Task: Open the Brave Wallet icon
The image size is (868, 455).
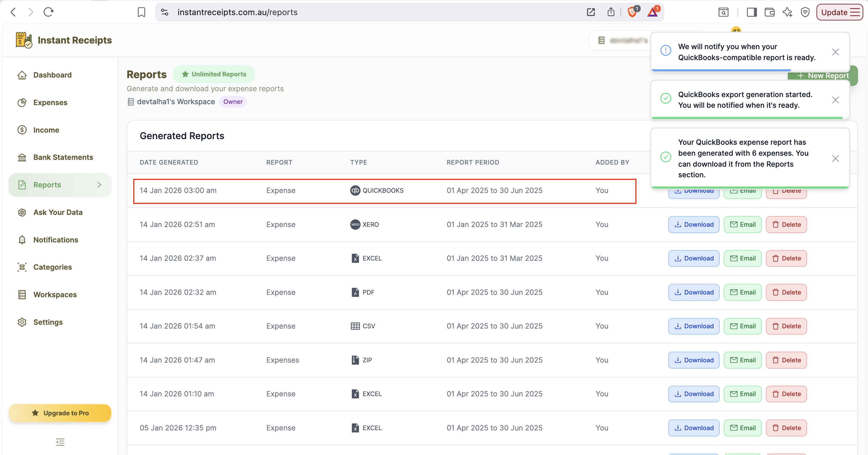Action: [770, 12]
